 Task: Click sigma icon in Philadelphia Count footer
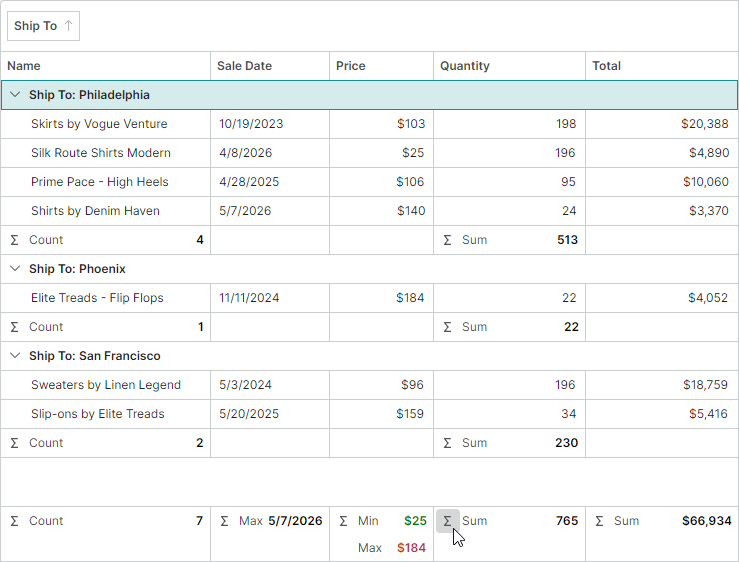tap(15, 240)
